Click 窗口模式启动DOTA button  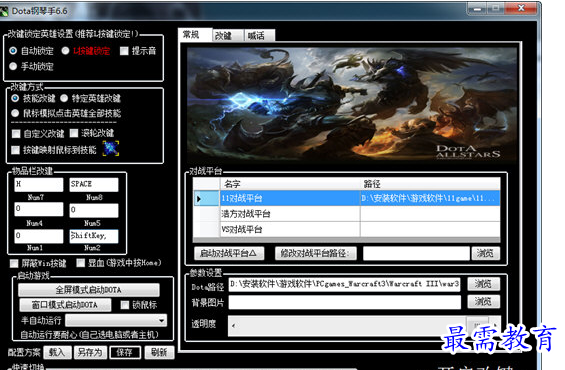click(x=65, y=305)
